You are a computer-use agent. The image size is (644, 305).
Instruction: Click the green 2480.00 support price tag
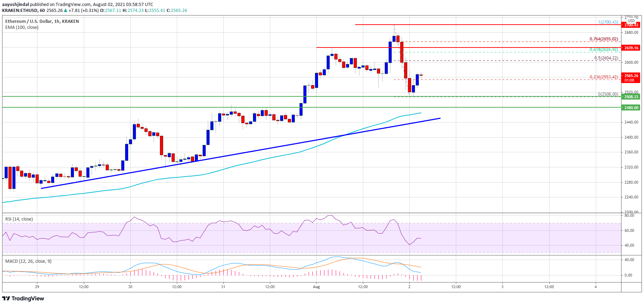pos(631,108)
